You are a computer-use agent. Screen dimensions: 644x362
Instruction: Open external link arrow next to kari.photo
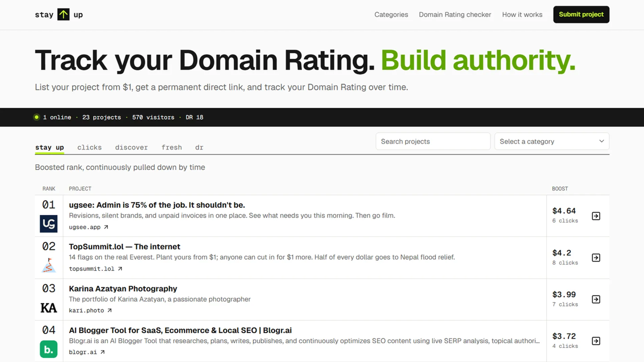[x=109, y=310]
